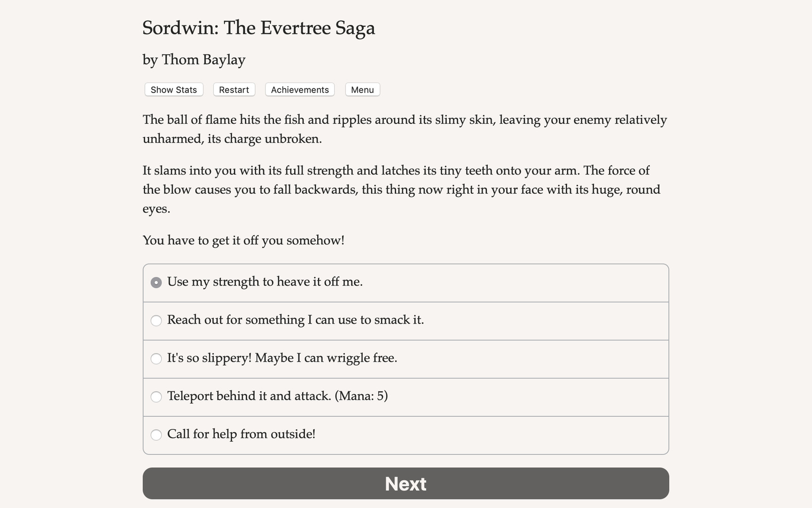This screenshot has width=812, height=508.
Task: Pick the "It's so slippery! Maybe I can wriggle free" option
Action: coord(281,358)
